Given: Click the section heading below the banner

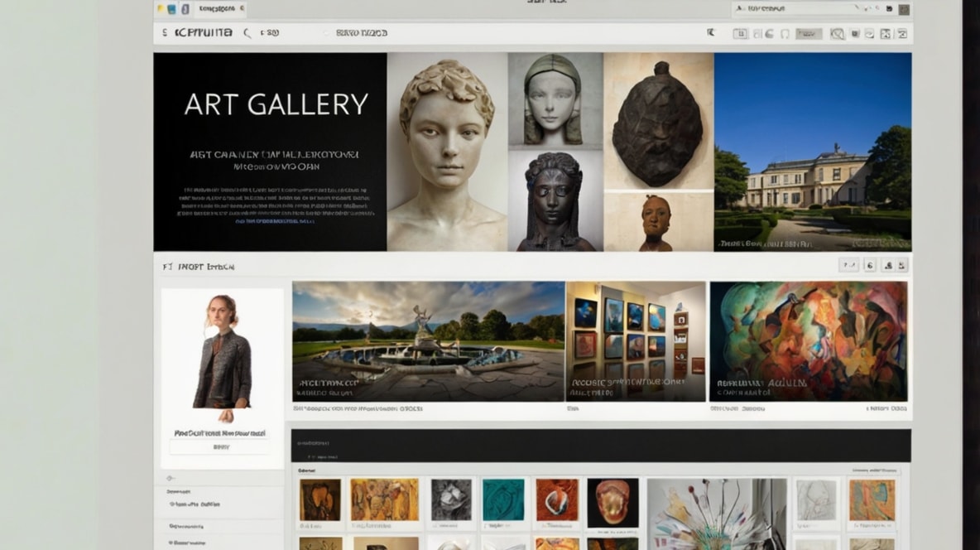Looking at the screenshot, I should pyautogui.click(x=199, y=267).
